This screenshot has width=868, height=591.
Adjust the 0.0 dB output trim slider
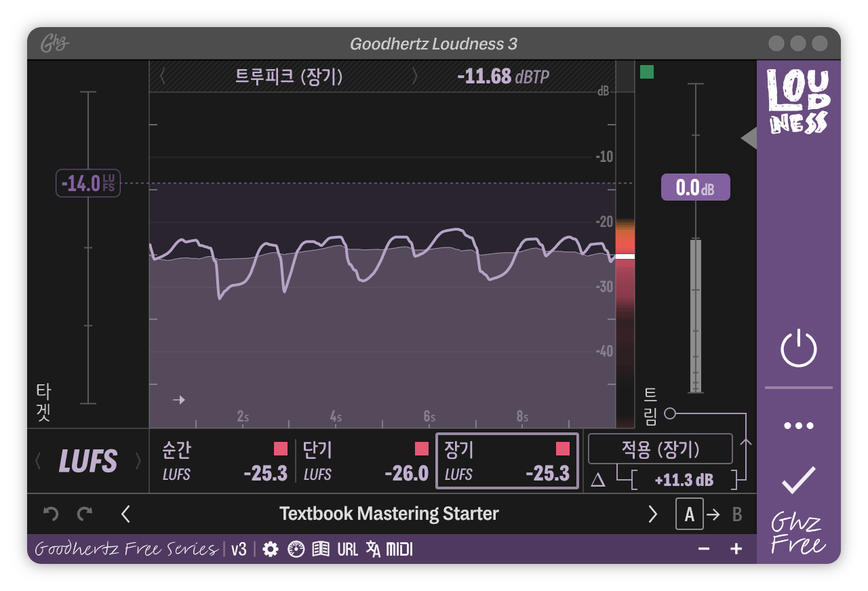pyautogui.click(x=695, y=187)
